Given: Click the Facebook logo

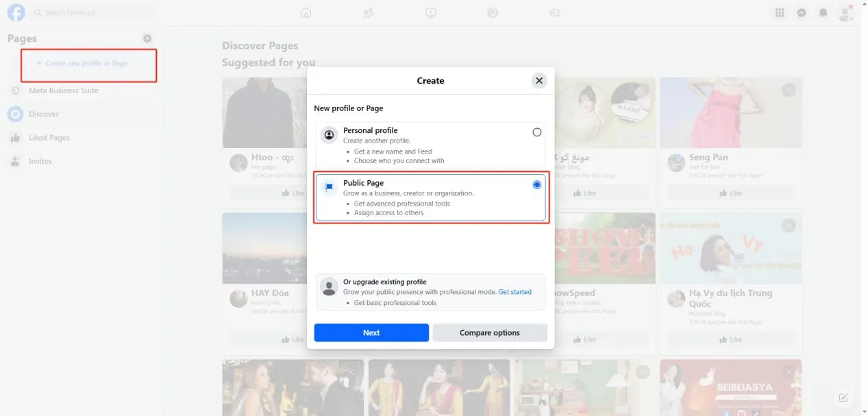Looking at the screenshot, I should tap(16, 12).
